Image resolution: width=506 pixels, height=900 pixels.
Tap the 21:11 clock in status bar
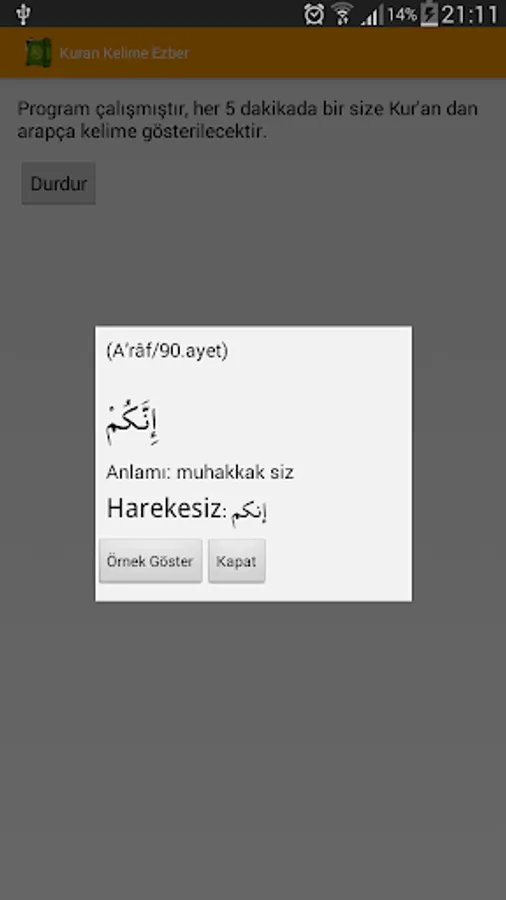click(x=470, y=14)
